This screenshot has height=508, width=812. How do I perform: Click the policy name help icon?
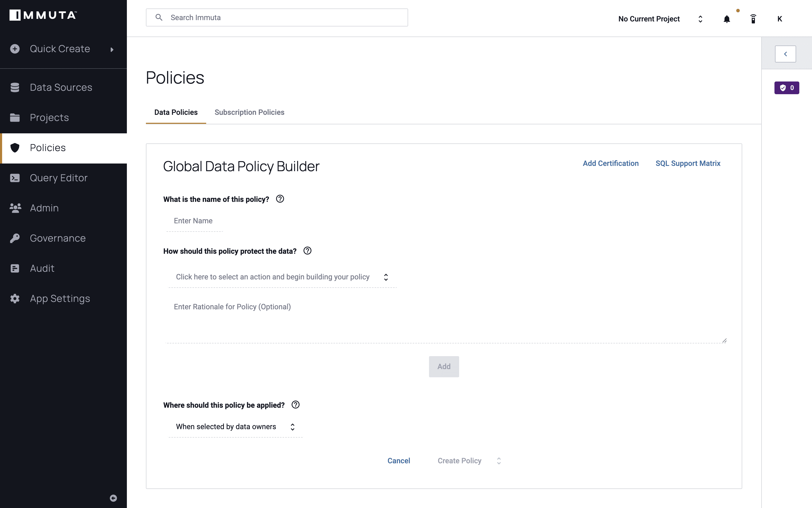click(x=280, y=199)
